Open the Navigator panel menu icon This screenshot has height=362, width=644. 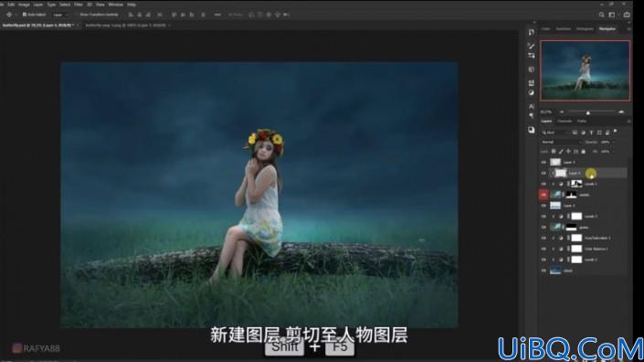pos(628,28)
